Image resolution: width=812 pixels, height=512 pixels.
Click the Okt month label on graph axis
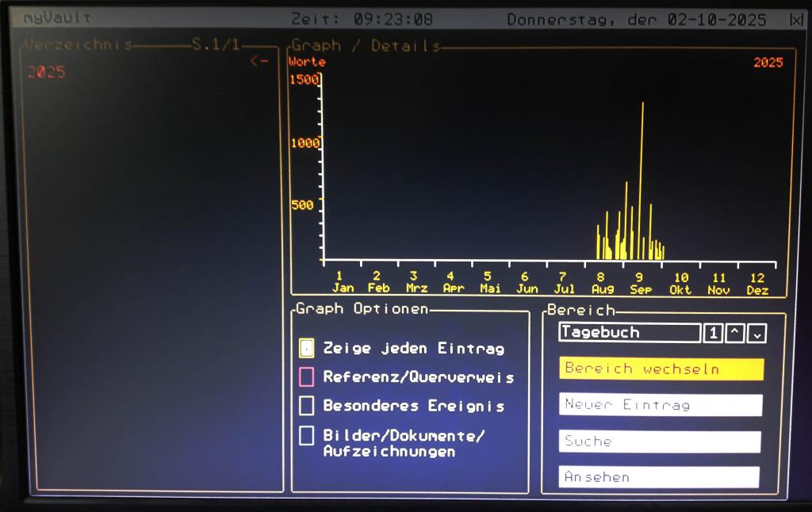[680, 289]
